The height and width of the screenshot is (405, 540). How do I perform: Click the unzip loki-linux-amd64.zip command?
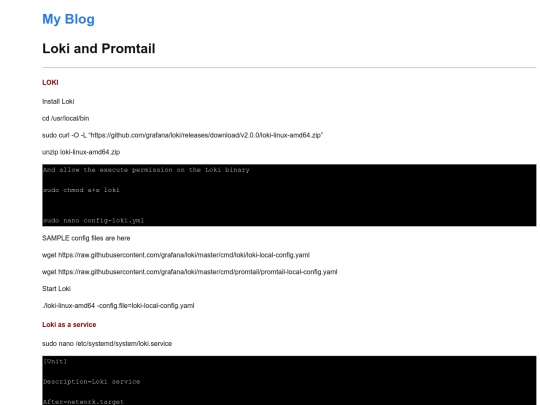pyautogui.click(x=81, y=152)
